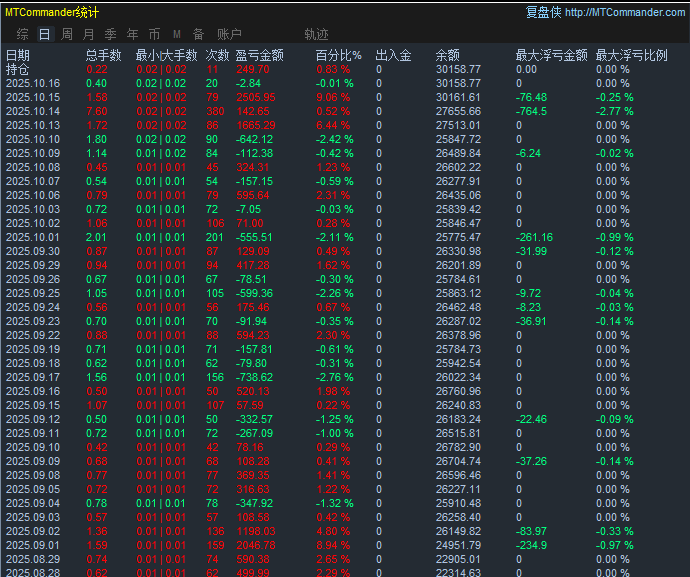
Task: Click balance 24951.79
Action: 459,545
